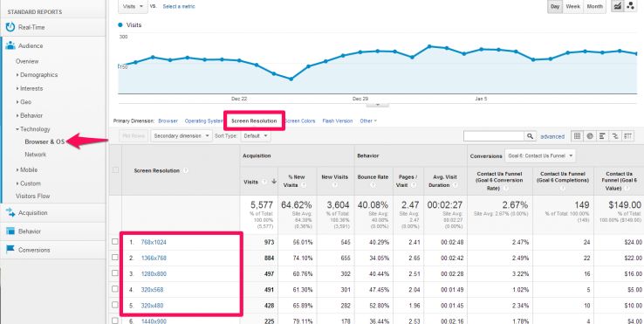Select Screen Resolution primary dimension tab
The image size is (644, 324).
[254, 121]
